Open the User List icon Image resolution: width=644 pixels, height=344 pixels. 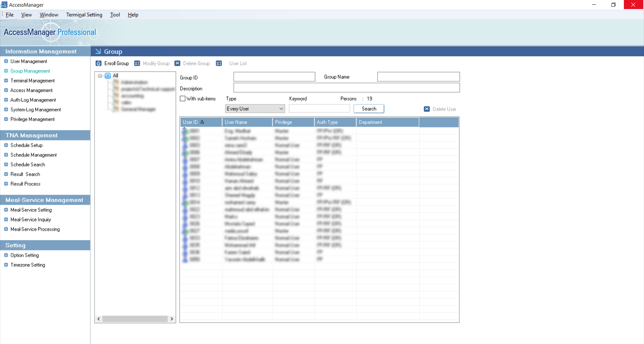219,63
